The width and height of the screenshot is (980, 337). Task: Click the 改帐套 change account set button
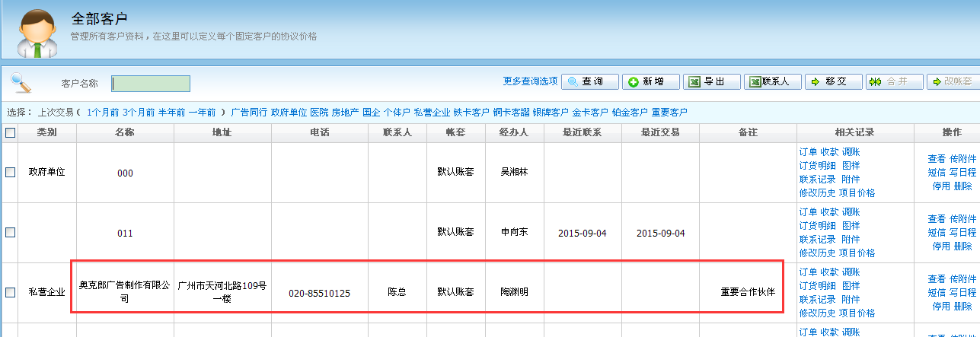955,82
